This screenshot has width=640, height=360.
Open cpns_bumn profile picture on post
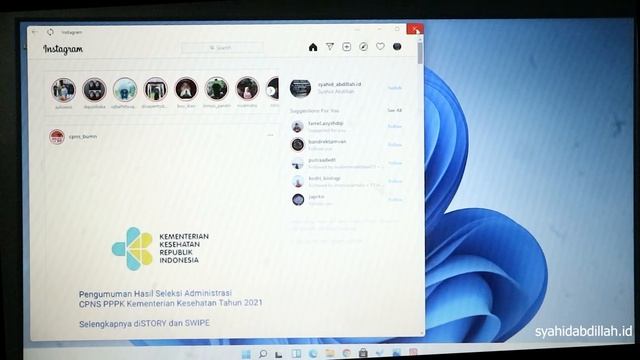(x=57, y=137)
